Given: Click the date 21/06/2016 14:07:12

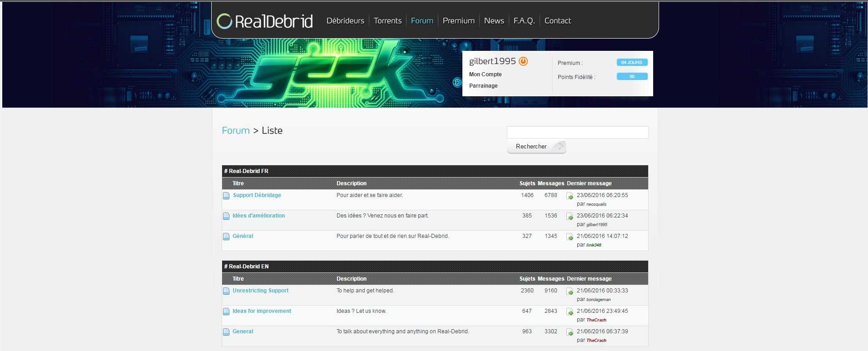Looking at the screenshot, I should pos(602,236).
